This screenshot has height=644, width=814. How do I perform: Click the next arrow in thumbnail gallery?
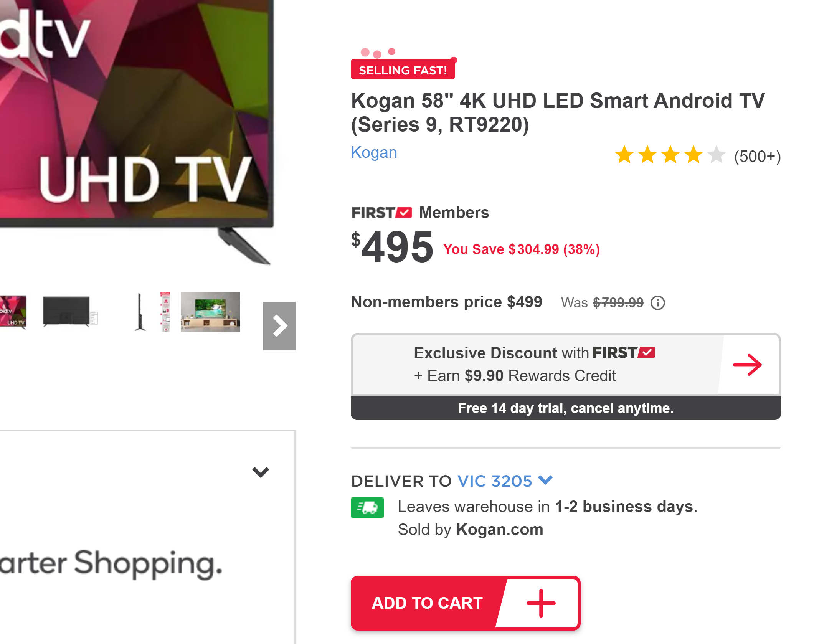[x=279, y=326]
